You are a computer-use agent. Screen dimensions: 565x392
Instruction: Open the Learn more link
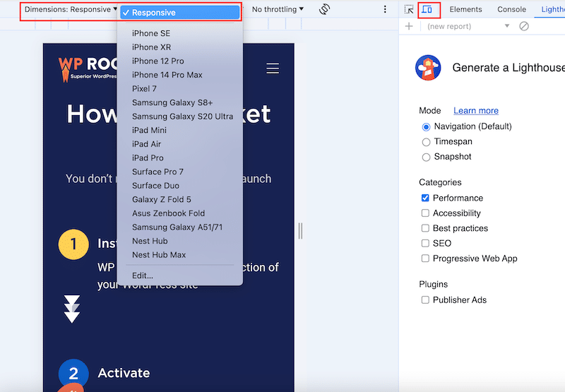point(475,111)
